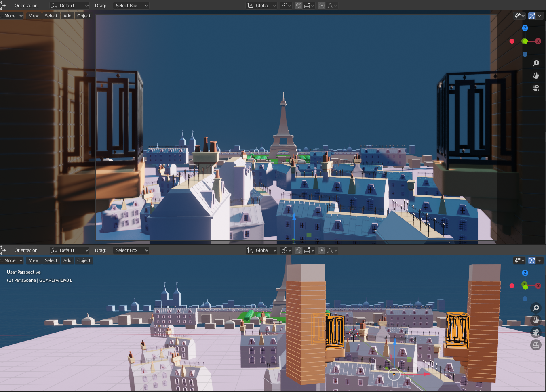Click negative X red dot on bottom gizmo
546x392 pixels.
tap(512, 286)
